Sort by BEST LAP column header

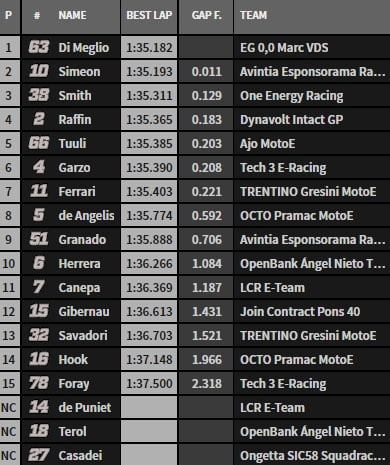click(x=149, y=15)
